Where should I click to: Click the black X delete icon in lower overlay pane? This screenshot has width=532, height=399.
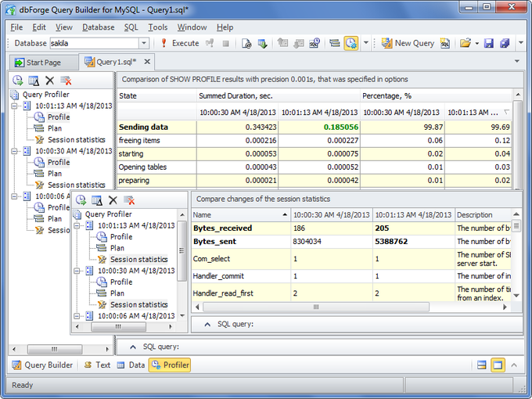click(113, 200)
